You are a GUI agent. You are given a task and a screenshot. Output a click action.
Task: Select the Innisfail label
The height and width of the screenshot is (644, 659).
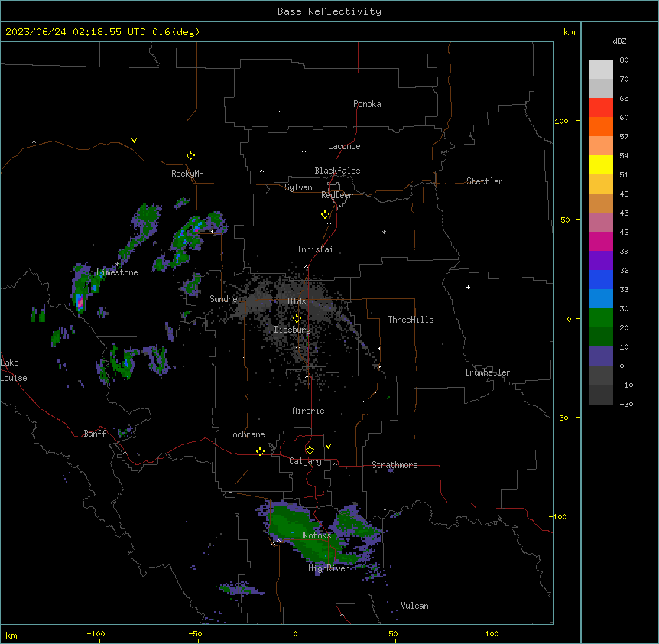click(x=318, y=249)
